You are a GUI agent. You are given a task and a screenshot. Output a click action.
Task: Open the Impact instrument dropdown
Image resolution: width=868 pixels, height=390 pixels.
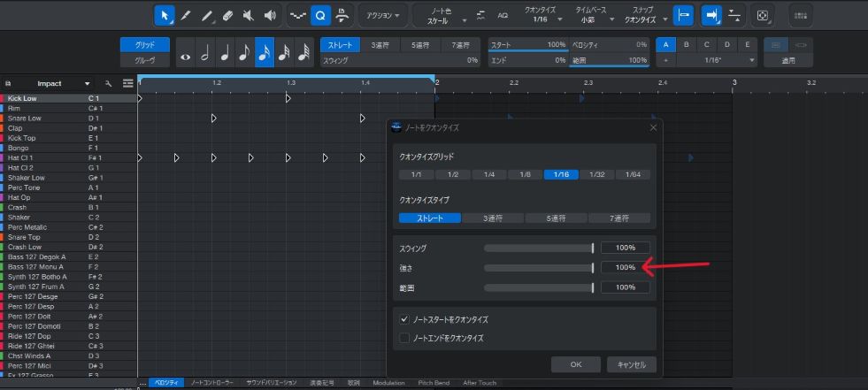[88, 84]
